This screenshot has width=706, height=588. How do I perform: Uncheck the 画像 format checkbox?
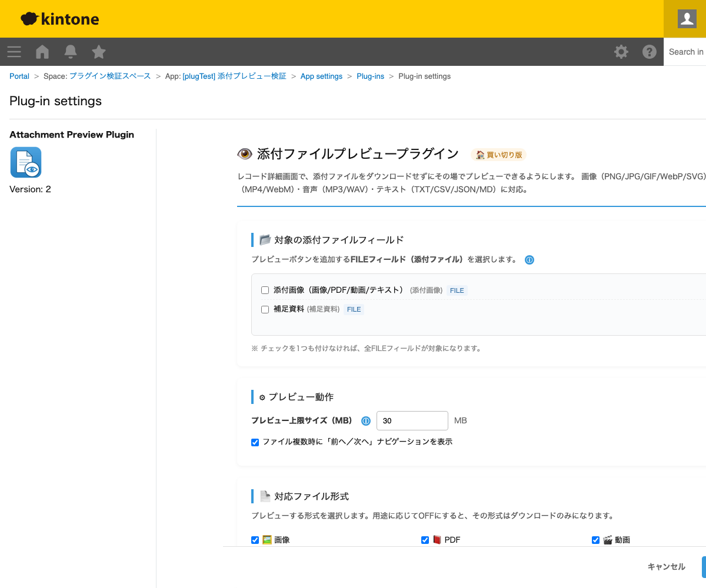[x=255, y=540]
